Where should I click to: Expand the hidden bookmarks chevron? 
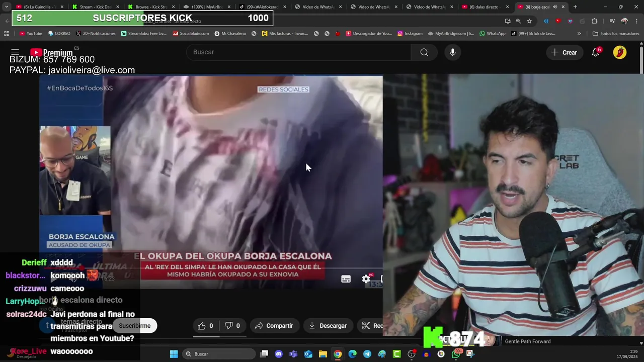click(579, 34)
